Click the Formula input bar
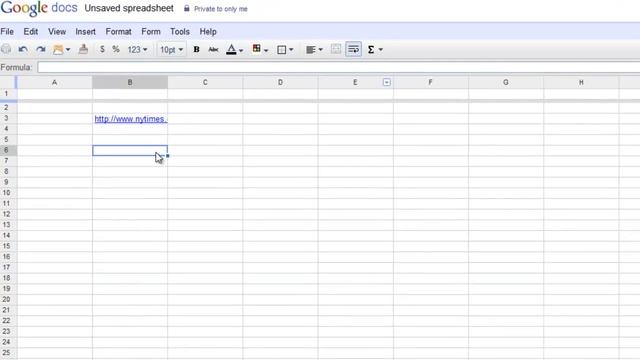Viewport: 640px width, 360px height. tap(339, 67)
